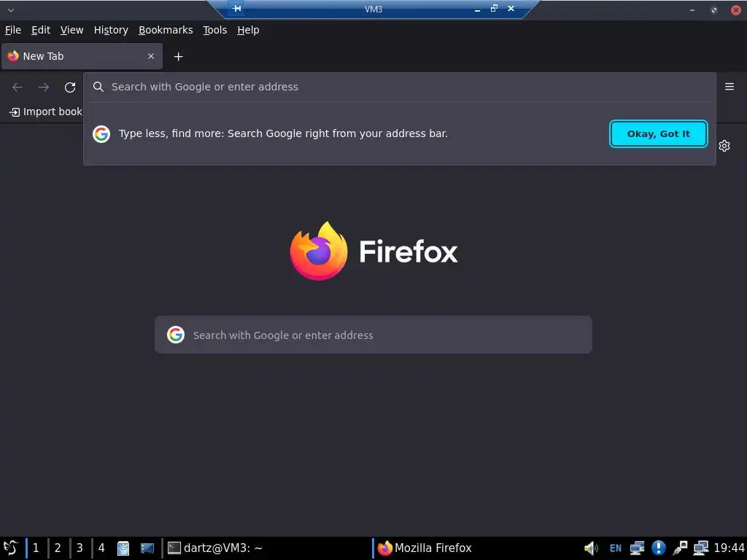
Task: Click the 19:44 clock in the tray
Action: pos(729,548)
